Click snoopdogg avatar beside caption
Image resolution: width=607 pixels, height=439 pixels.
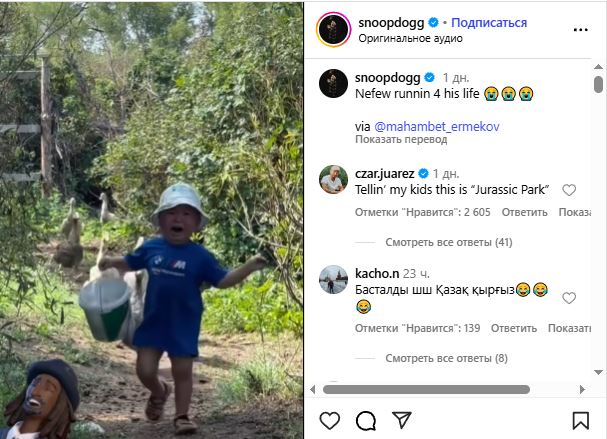pyautogui.click(x=333, y=83)
